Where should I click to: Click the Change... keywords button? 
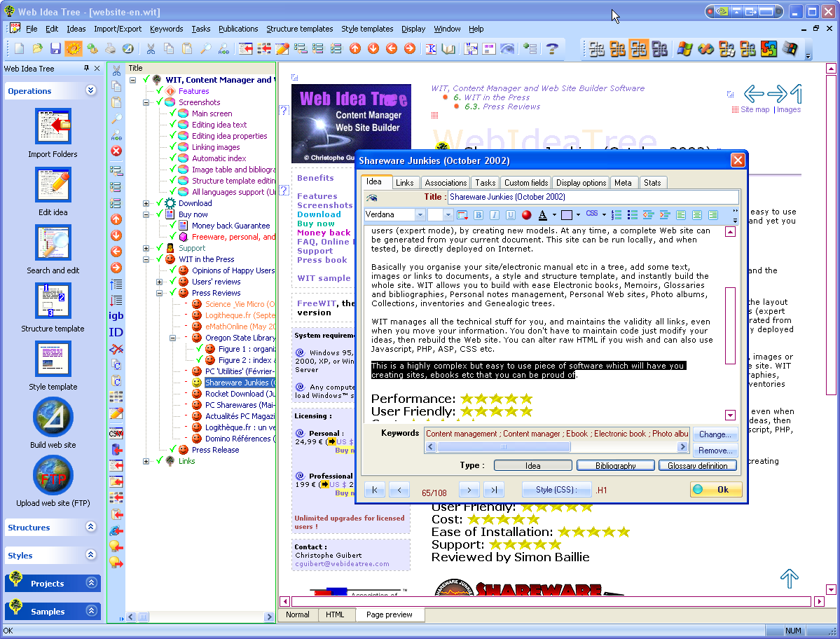tap(715, 434)
